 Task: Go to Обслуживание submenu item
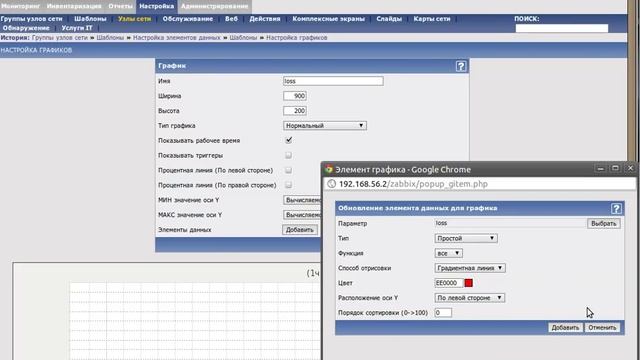click(x=188, y=19)
